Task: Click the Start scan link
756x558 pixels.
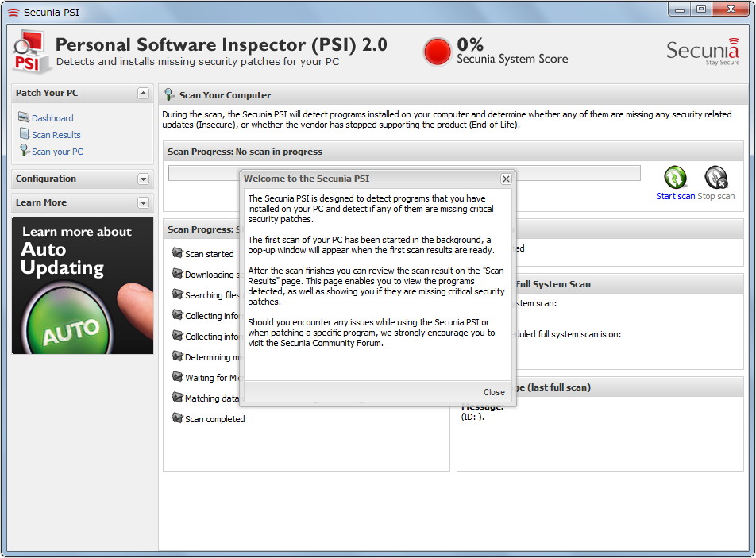Action: (675, 196)
